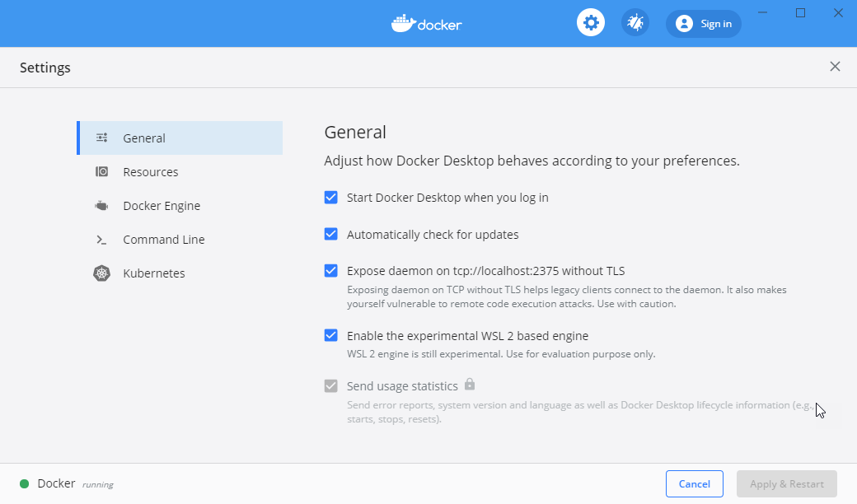Click the Resources disk icon

[101, 171]
